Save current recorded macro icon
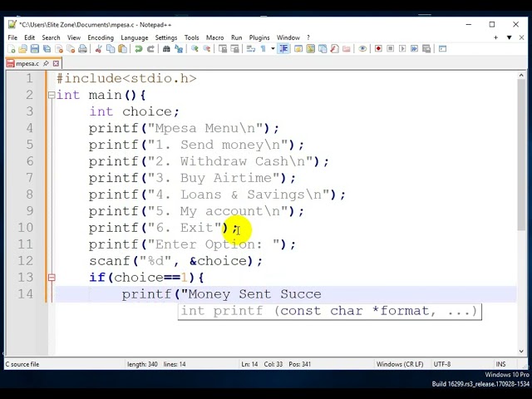 click(426, 49)
